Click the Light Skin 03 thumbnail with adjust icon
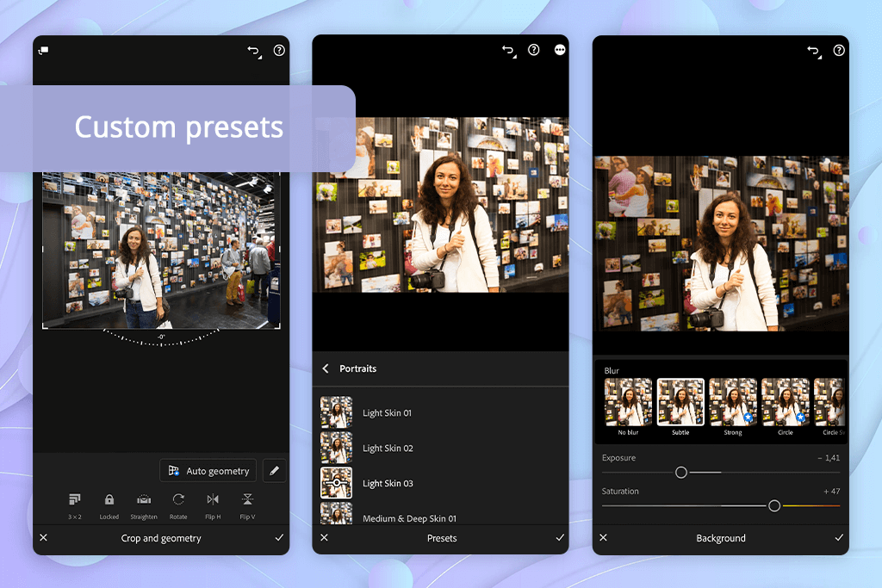 [337, 483]
